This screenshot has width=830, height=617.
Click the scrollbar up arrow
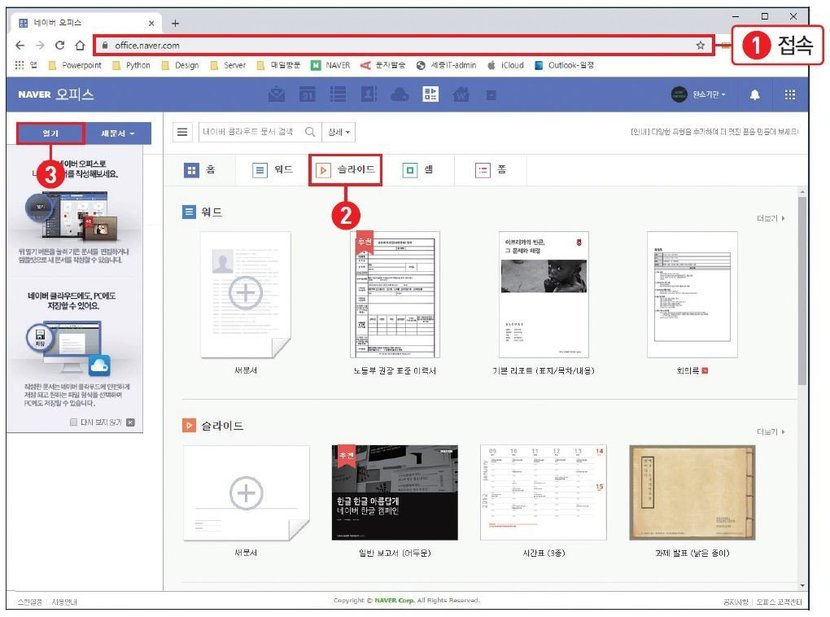802,192
